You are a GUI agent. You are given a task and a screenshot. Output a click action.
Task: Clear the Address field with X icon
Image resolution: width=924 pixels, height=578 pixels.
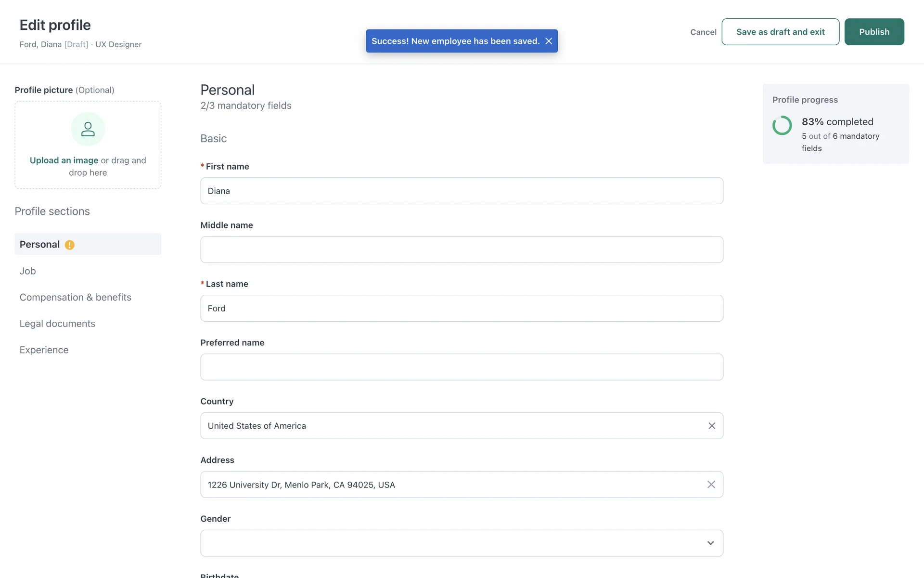click(711, 485)
